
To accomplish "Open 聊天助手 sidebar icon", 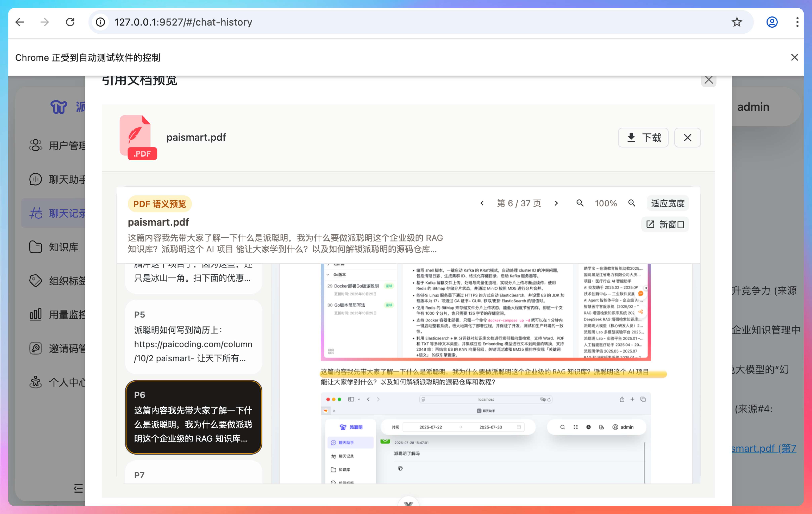I will click(35, 179).
